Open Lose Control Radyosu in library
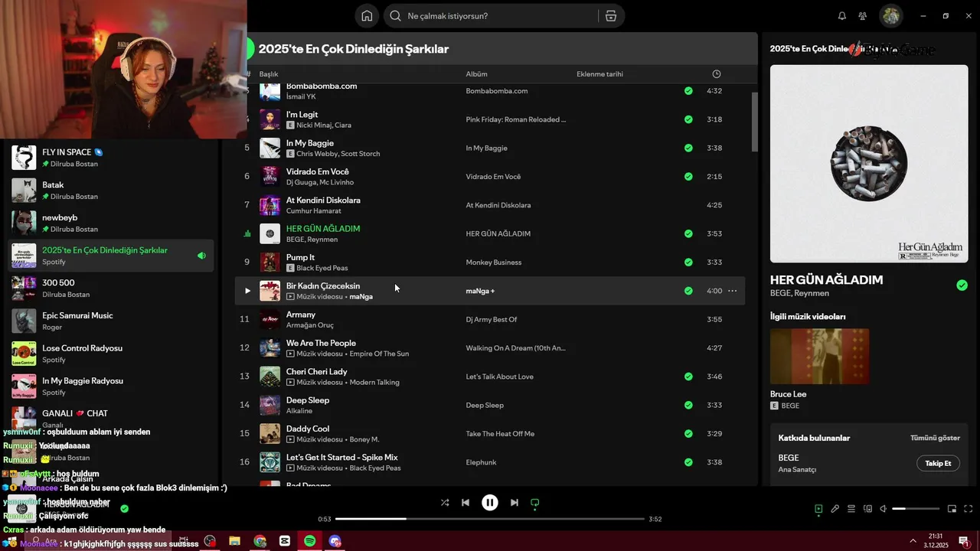The image size is (980, 551). pyautogui.click(x=111, y=354)
